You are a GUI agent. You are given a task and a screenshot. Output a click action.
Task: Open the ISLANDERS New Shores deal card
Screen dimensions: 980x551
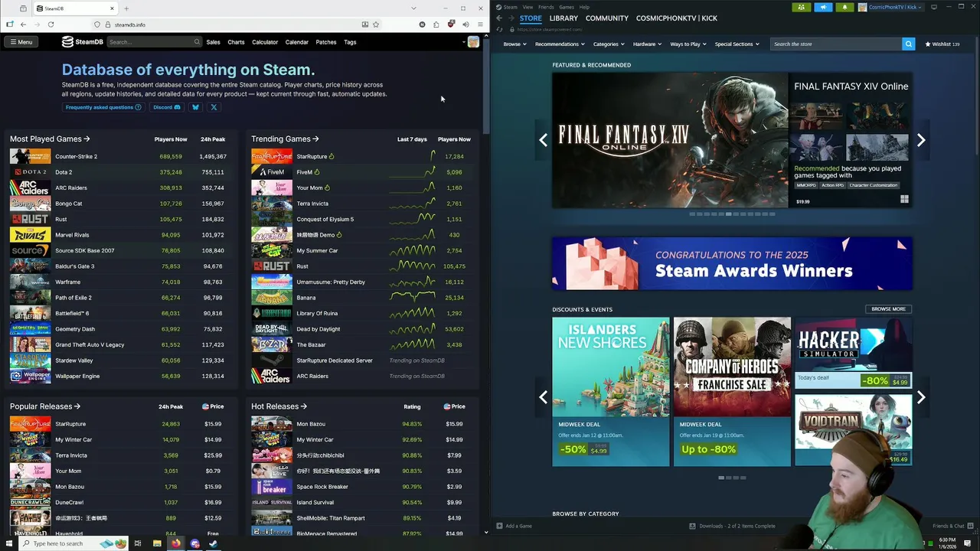click(610, 391)
